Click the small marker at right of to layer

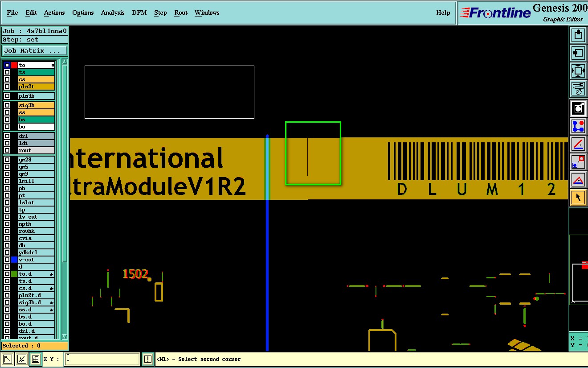53,65
